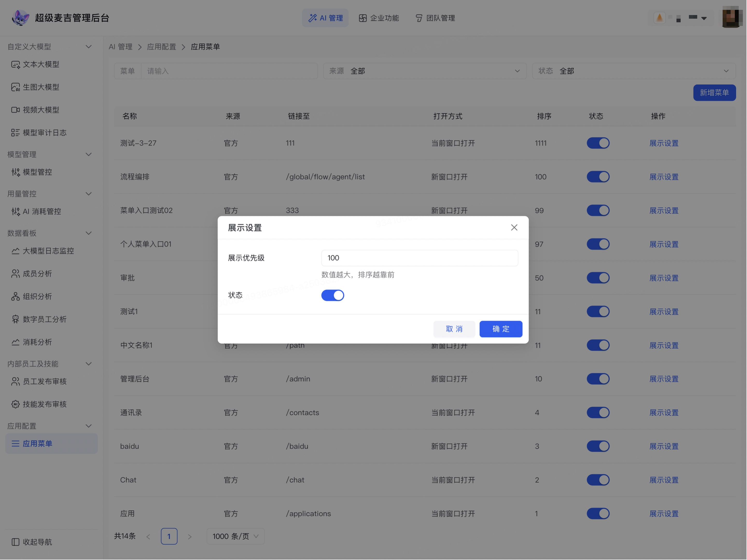Toggle status switch for 测试-3-27 row
This screenshot has width=747, height=560.
tap(598, 143)
